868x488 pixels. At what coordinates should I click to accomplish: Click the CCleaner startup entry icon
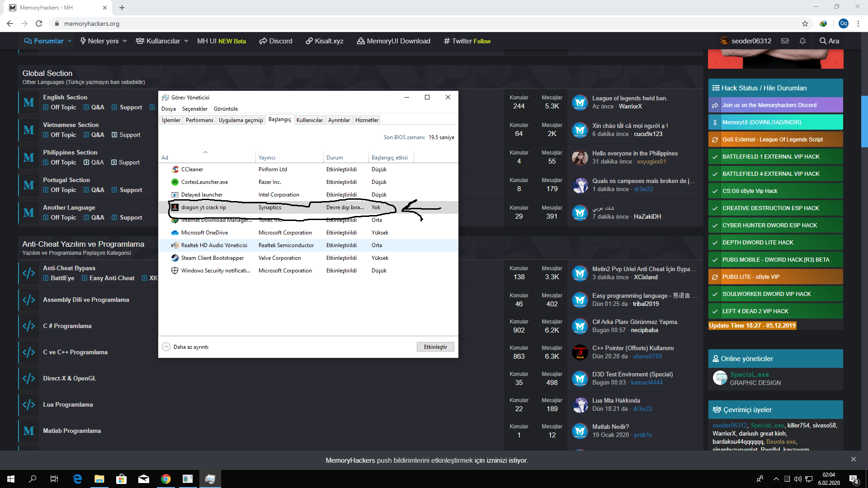[x=175, y=169]
